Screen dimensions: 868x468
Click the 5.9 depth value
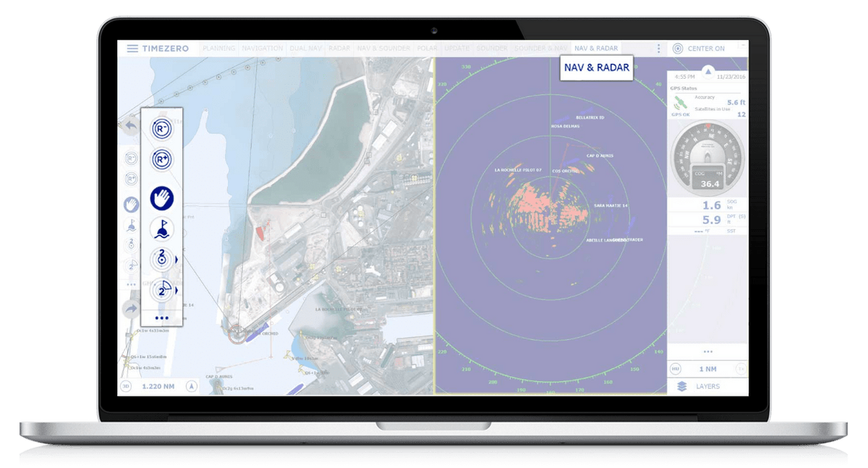tap(712, 220)
